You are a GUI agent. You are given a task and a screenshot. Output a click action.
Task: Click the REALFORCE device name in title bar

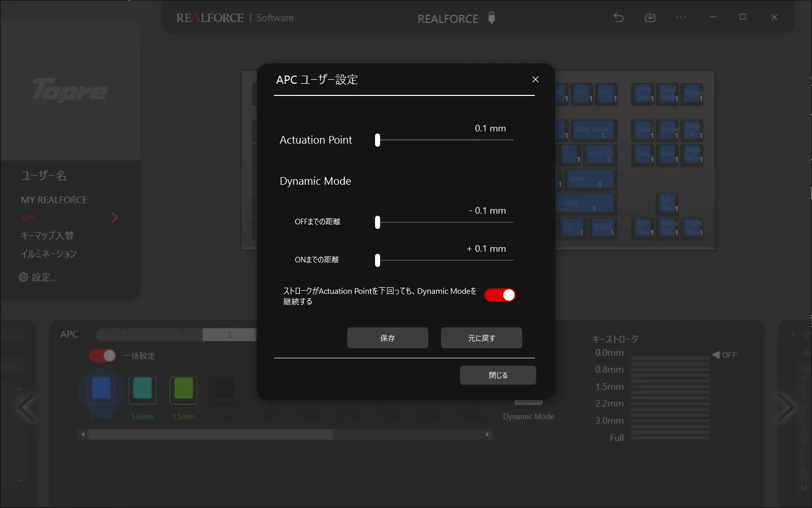pos(448,19)
